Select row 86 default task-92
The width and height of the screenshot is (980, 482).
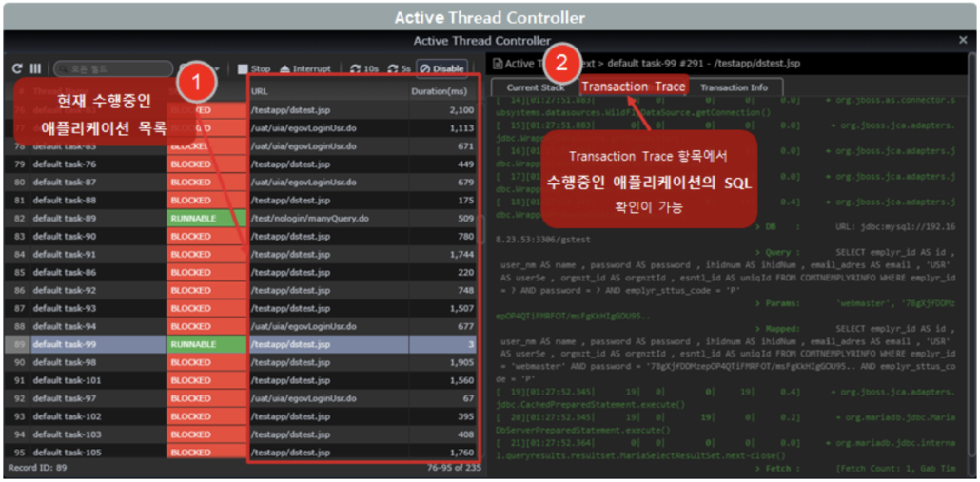click(241, 290)
